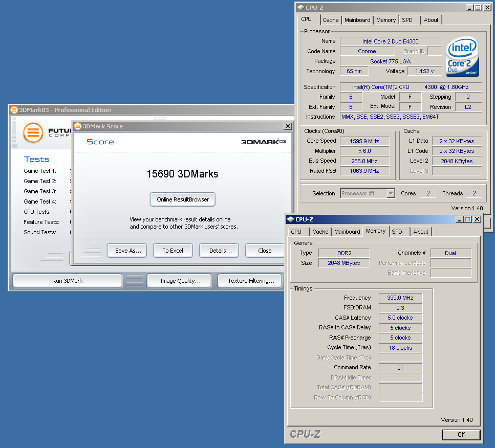Click 'Sound Tests:' in Tests list
This screenshot has height=448, width=495.
pyautogui.click(x=40, y=232)
